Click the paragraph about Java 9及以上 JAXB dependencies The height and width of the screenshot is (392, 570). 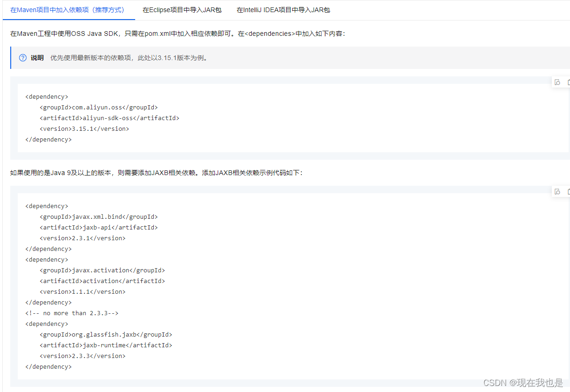(x=157, y=172)
